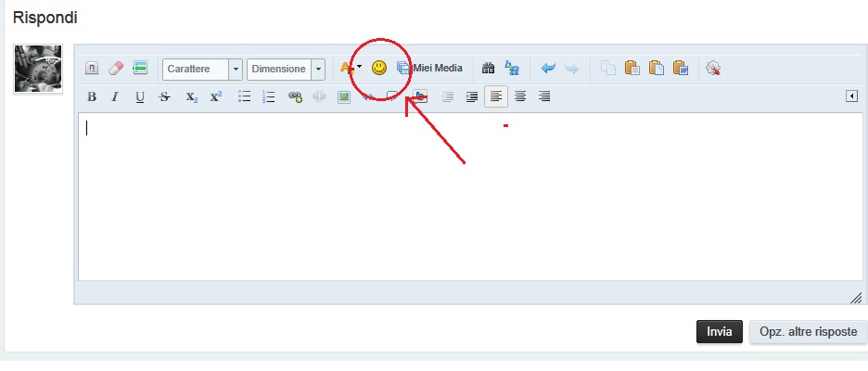
Task: Click the editor resize handle corner
Action: [x=856, y=298]
